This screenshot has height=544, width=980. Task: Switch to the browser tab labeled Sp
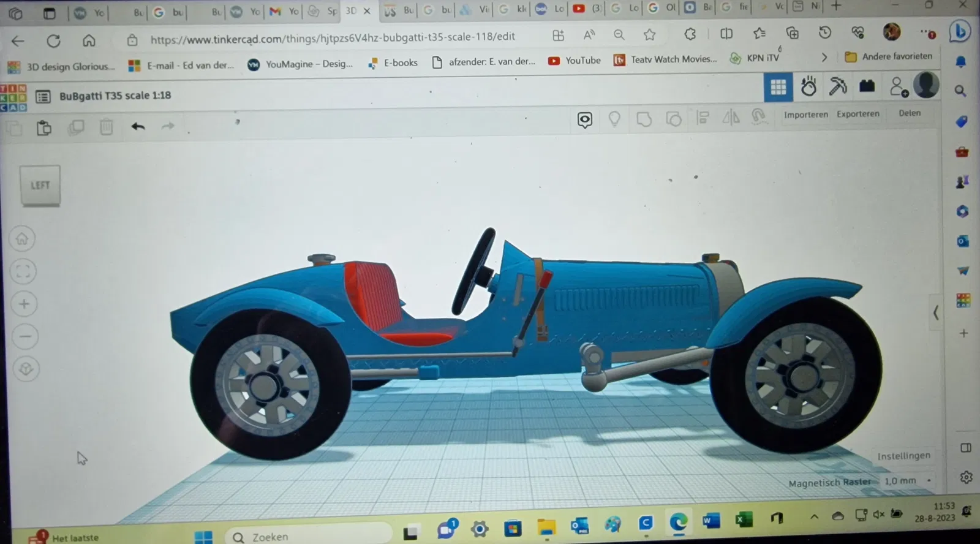point(323,12)
